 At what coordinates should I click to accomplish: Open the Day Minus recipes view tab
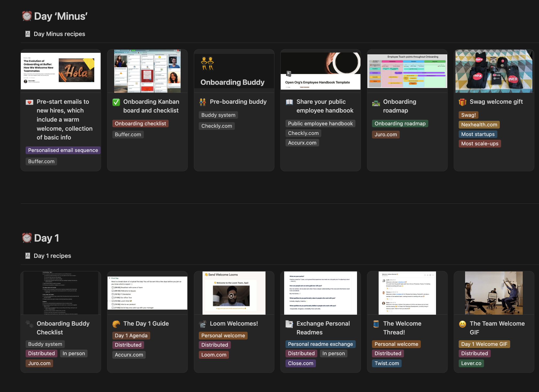[x=59, y=34]
